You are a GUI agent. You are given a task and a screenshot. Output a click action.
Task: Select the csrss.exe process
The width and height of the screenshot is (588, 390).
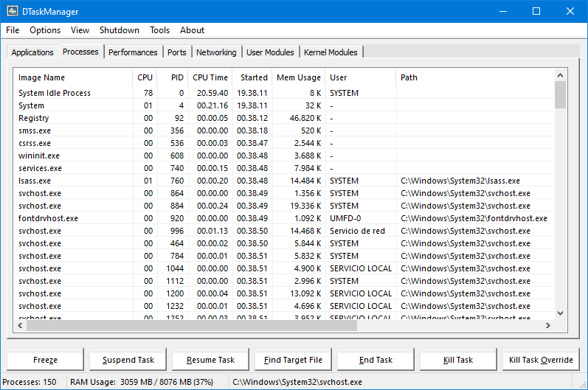coord(284,143)
